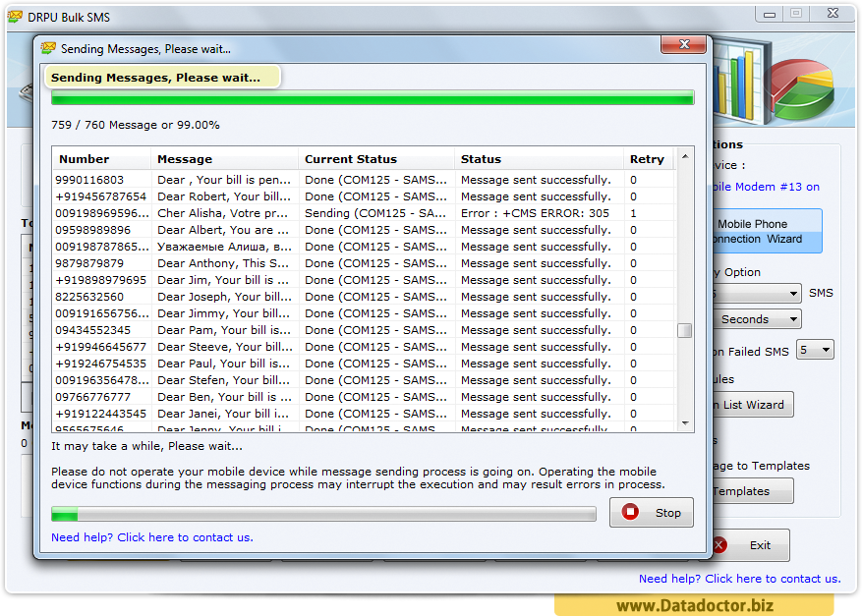Click the red X icon on Exit button

point(719,545)
